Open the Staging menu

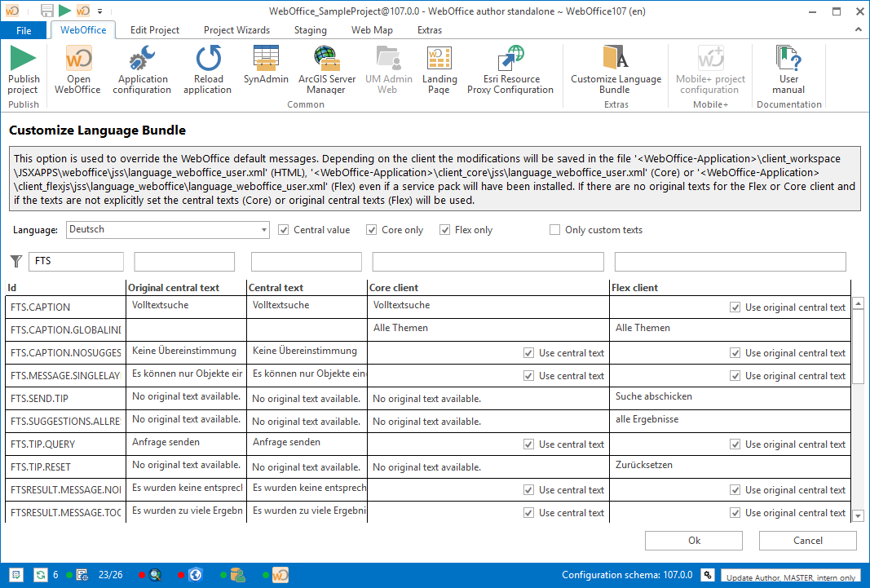coord(311,30)
